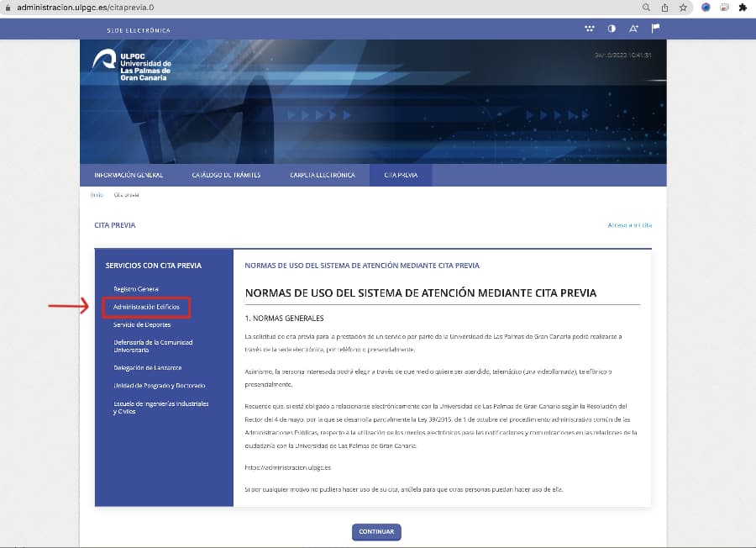Viewport: 756px width, 548px height.
Task: Open the blue circular browser extension icon
Action: [706, 8]
